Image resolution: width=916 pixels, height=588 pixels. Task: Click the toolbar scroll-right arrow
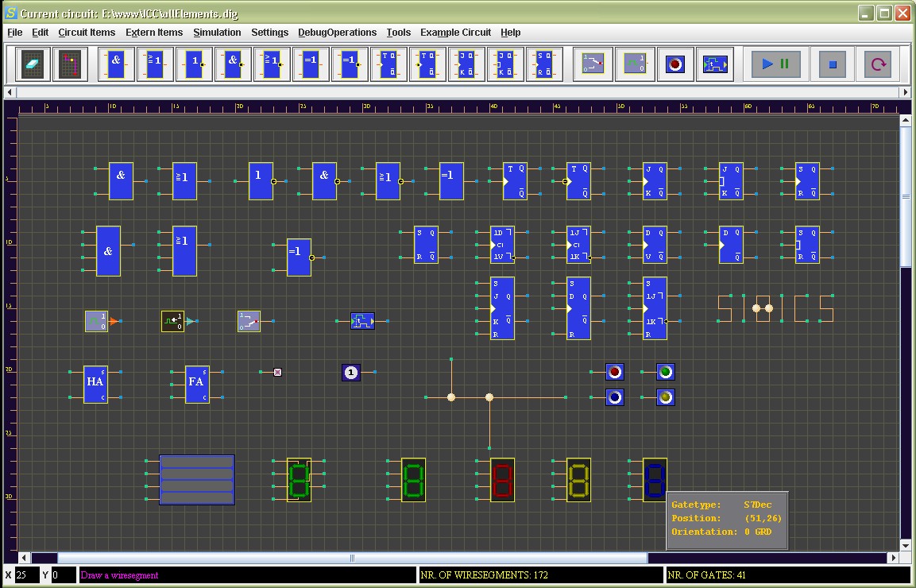pos(906,91)
